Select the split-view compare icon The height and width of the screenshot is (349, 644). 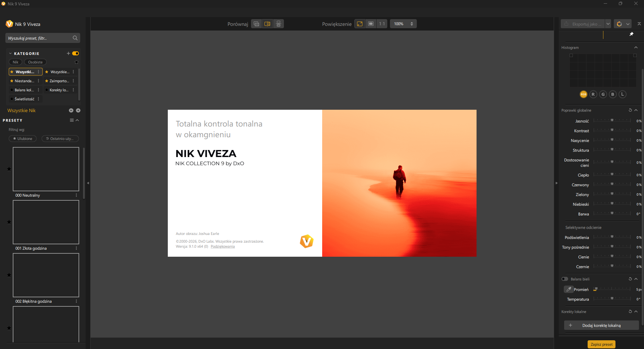click(x=267, y=24)
